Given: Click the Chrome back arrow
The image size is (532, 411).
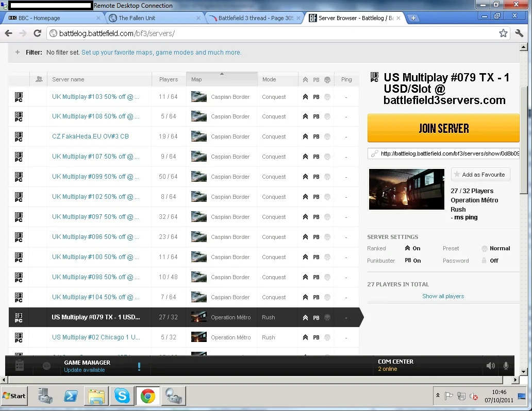Looking at the screenshot, I should 8,33.
